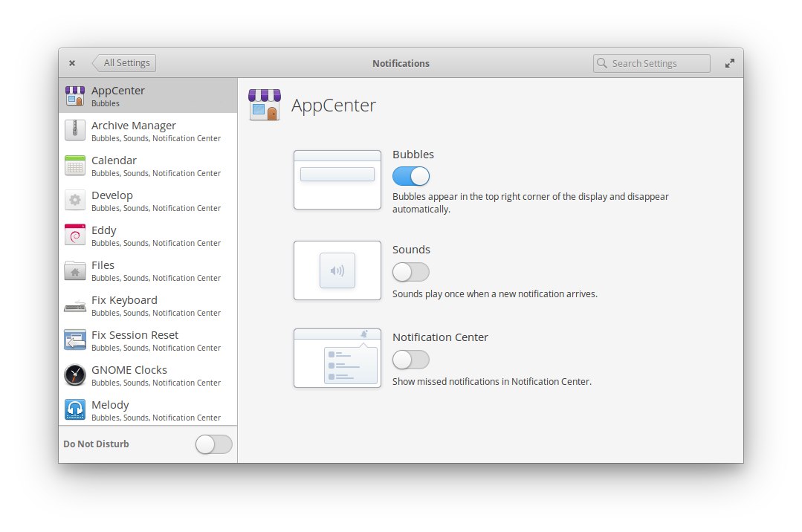Enable the Notification Center switch

click(411, 360)
